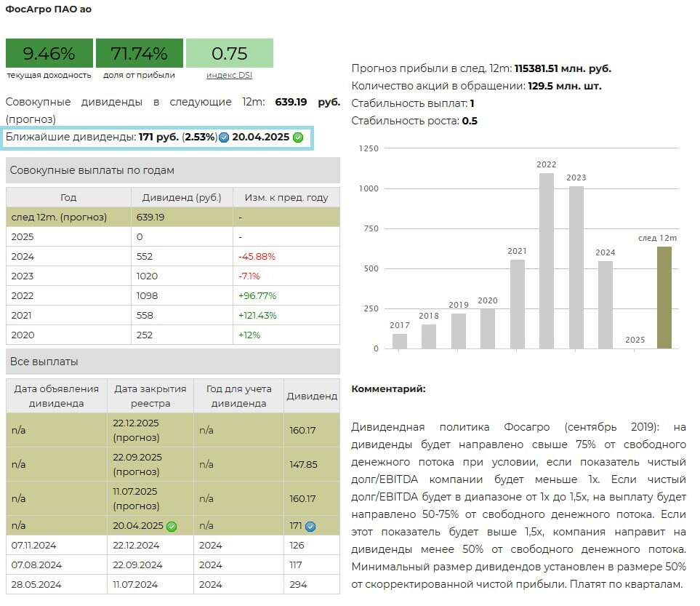Click the Изм. к пред. году column header
The height and width of the screenshot is (606, 700).
(286, 197)
